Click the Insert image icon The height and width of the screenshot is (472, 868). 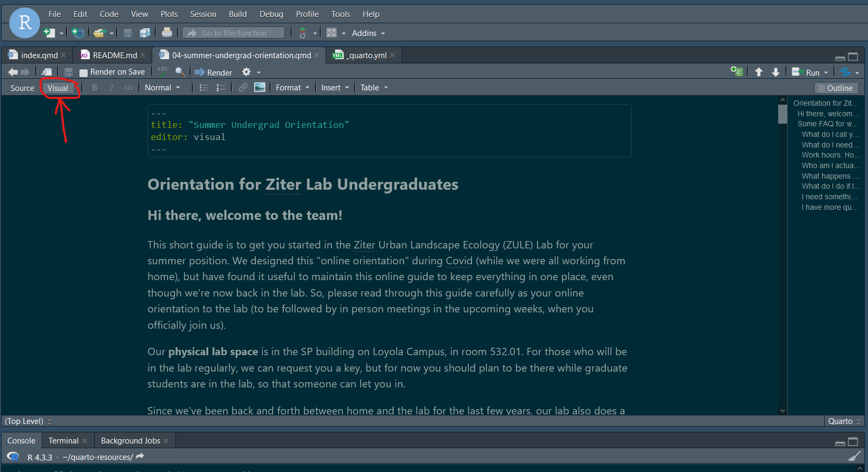(x=260, y=88)
